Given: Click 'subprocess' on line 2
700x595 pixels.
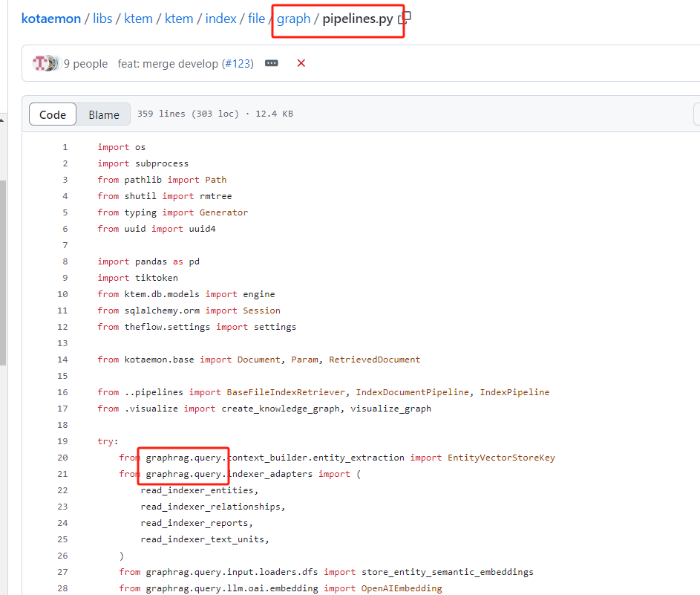Looking at the screenshot, I should click(x=162, y=163).
